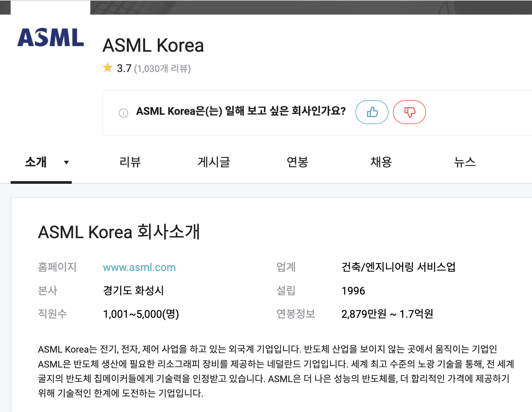Switch to the 뉴스 tab
This screenshot has width=532, height=412.
[x=465, y=162]
